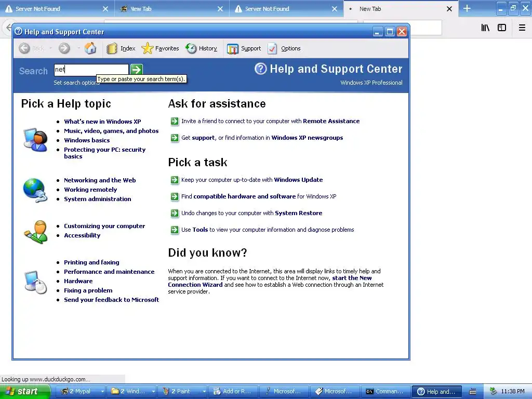Focus the Help search text box

pos(91,70)
